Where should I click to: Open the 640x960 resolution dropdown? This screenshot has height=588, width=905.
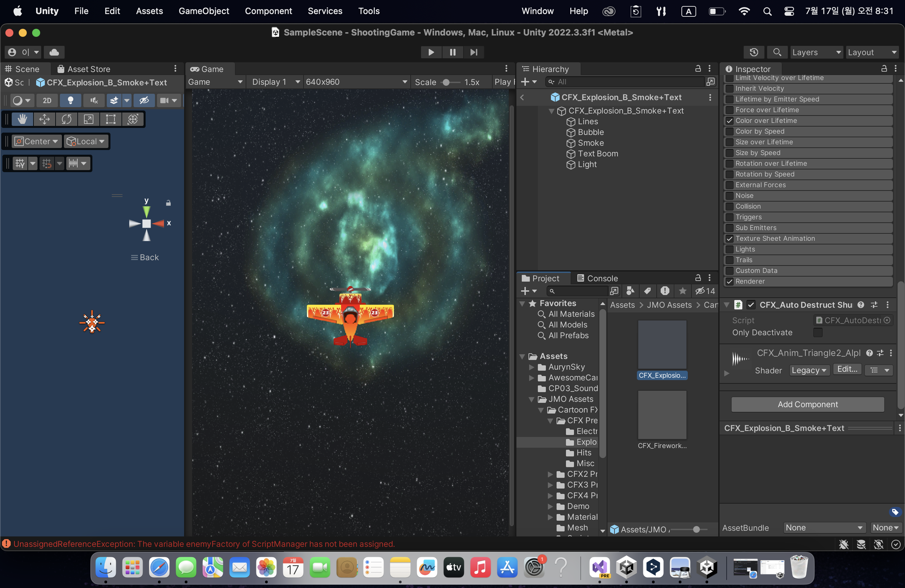[x=356, y=82]
